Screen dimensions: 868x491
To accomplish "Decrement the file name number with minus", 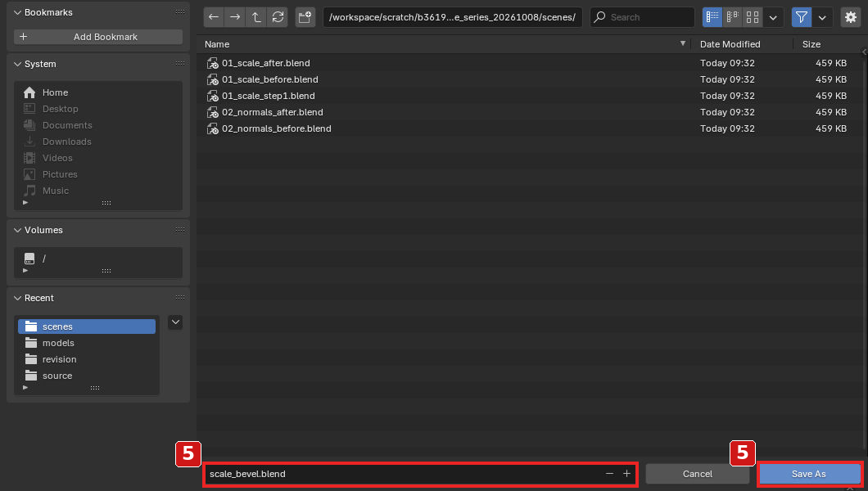I will pos(609,474).
